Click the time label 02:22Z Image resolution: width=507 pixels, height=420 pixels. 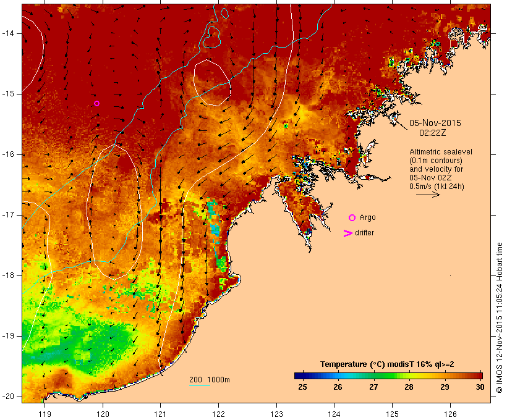click(433, 133)
